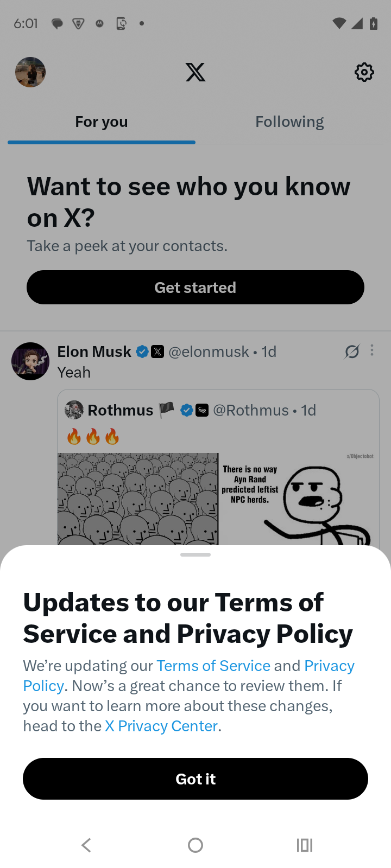Open the three-dot menu on Elon Musk's post
This screenshot has width=391, height=868.
372,350
